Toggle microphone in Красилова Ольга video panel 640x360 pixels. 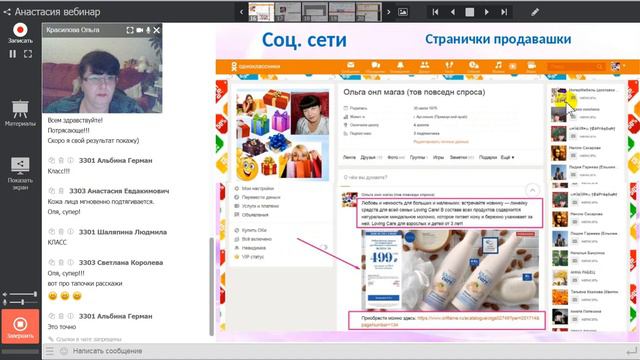(148, 30)
